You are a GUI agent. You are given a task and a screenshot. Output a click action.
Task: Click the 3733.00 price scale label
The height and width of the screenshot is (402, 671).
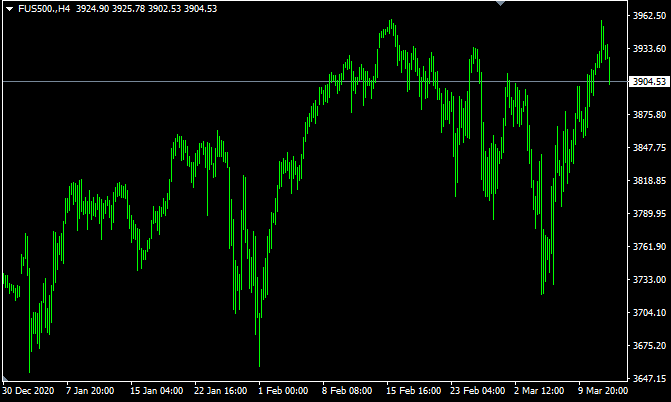(x=649, y=279)
